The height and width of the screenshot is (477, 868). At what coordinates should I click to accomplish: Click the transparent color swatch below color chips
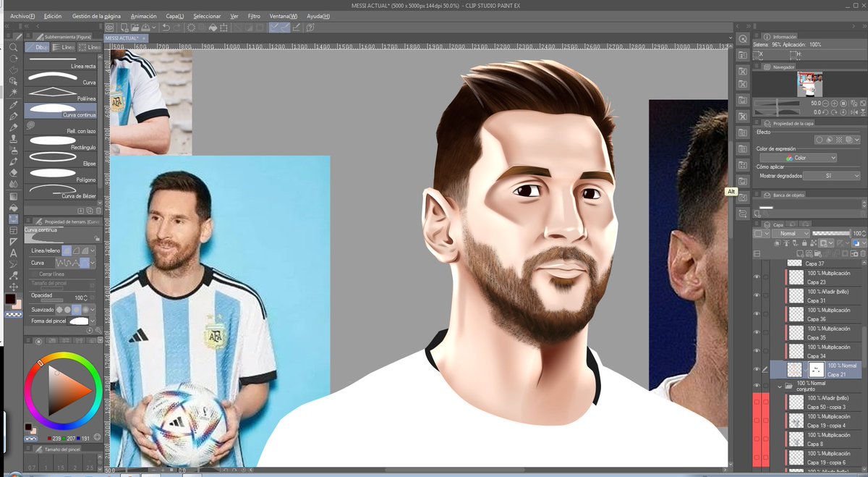13,315
